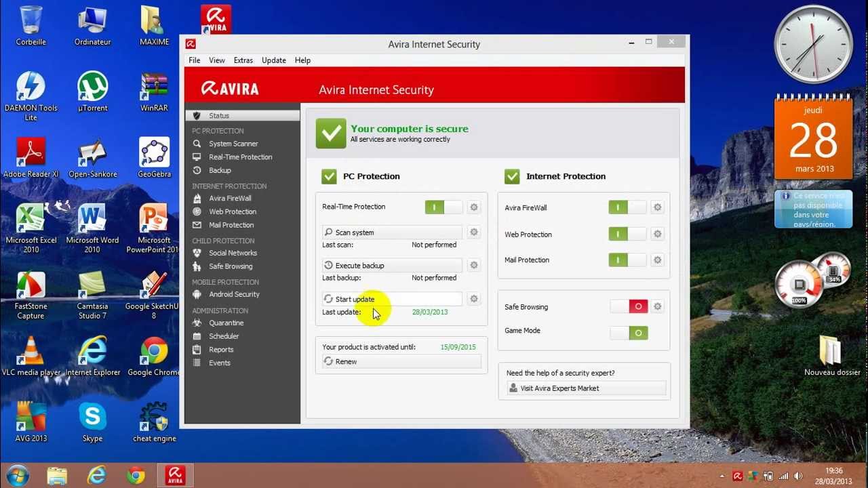868x488 pixels.
Task: Select Status in the sidebar
Action: coord(242,116)
